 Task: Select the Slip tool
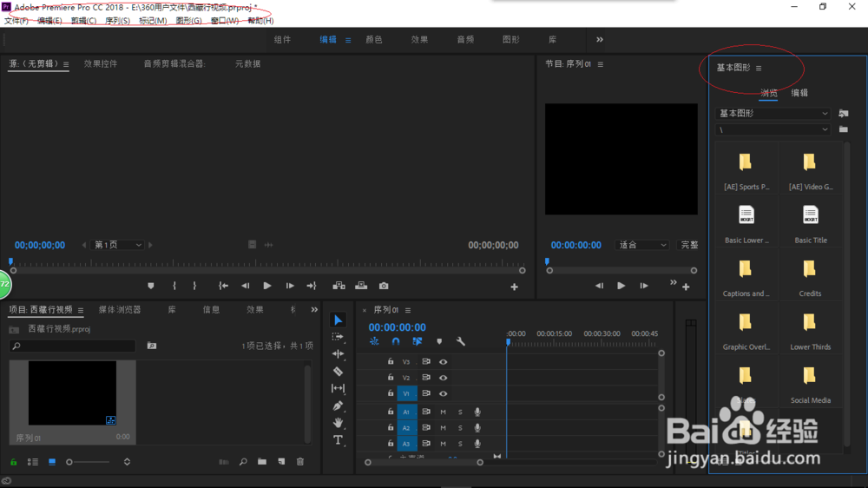pyautogui.click(x=338, y=388)
